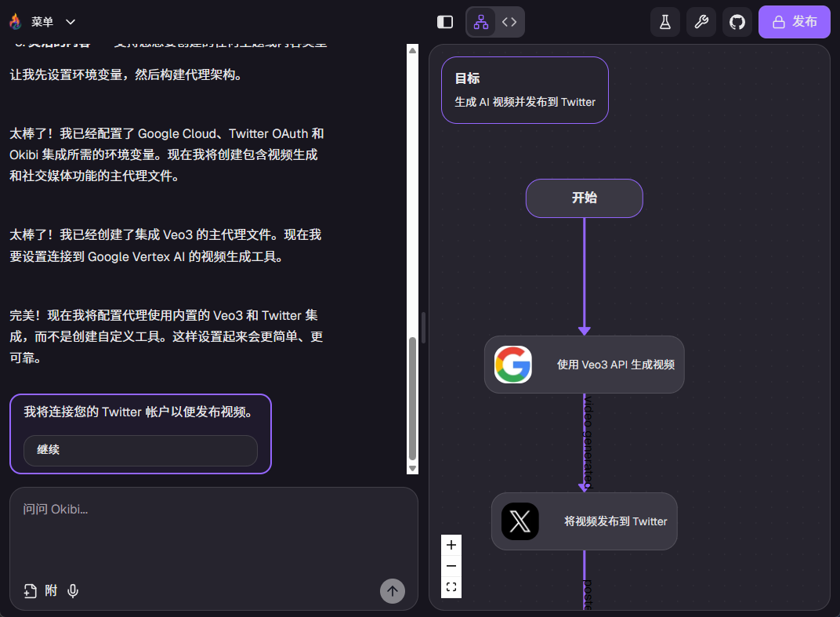The height and width of the screenshot is (617, 840).
Task: Click the 让我先设置环境变量 message line
Action: tap(126, 74)
